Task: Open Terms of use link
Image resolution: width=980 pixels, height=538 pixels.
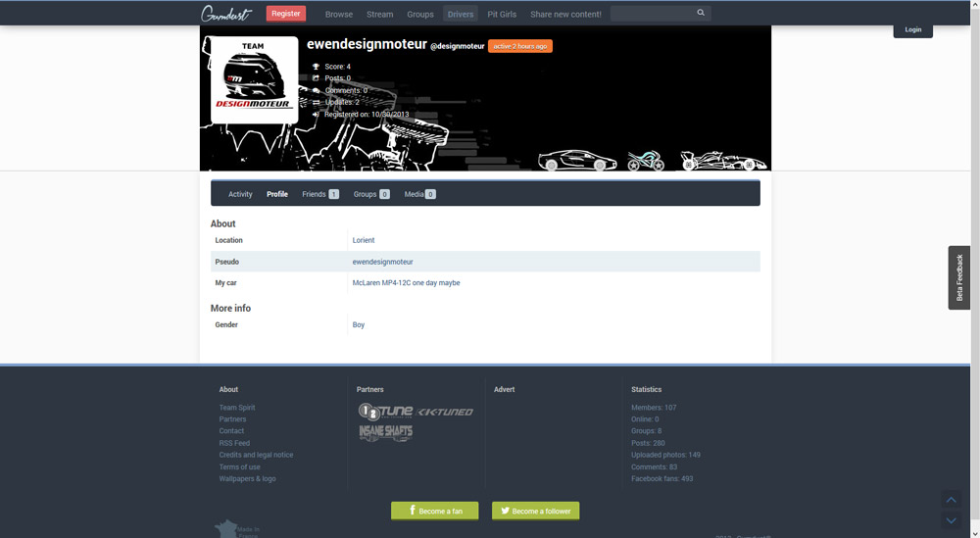Action: [239, 466]
